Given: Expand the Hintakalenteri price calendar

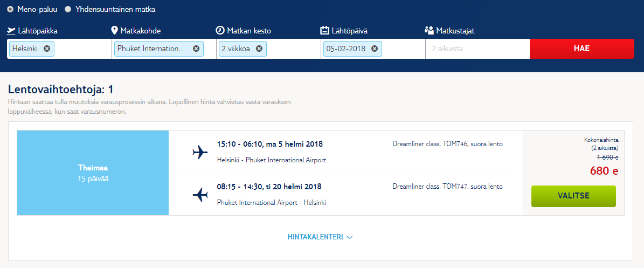Looking at the screenshot, I should click(x=321, y=237).
